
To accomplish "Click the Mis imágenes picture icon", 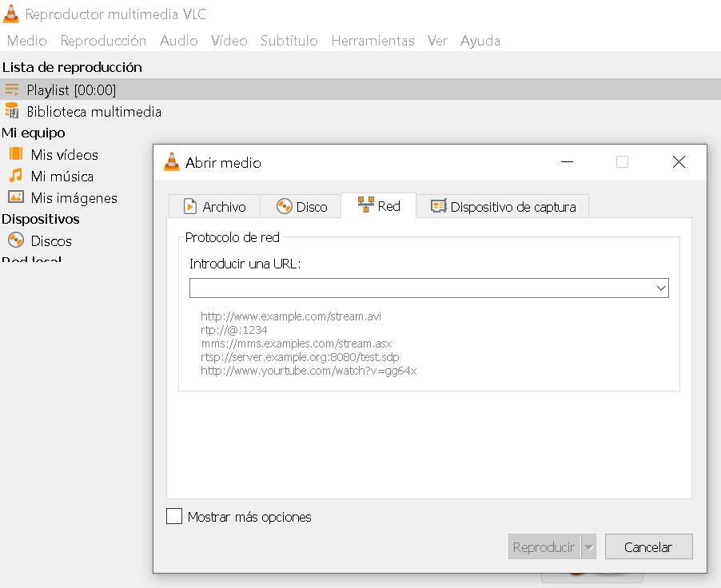I will (x=16, y=197).
